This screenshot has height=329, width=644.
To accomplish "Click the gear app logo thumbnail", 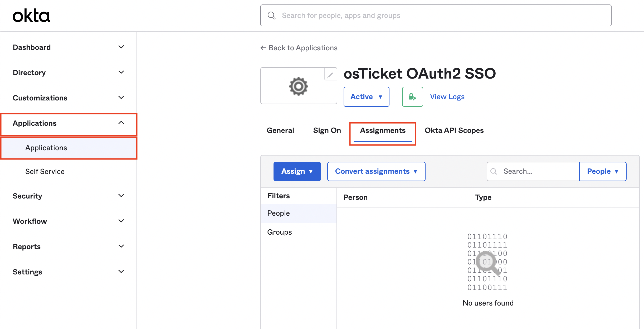I will [x=299, y=86].
